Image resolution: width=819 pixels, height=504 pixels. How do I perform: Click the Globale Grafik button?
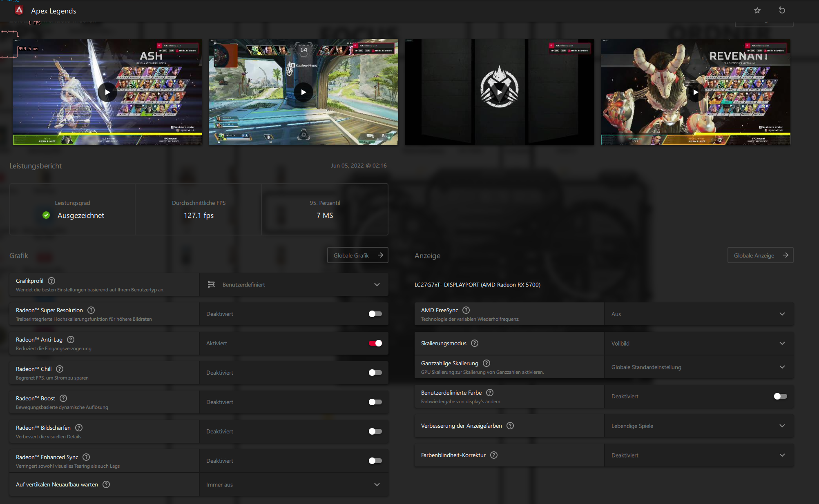point(357,255)
